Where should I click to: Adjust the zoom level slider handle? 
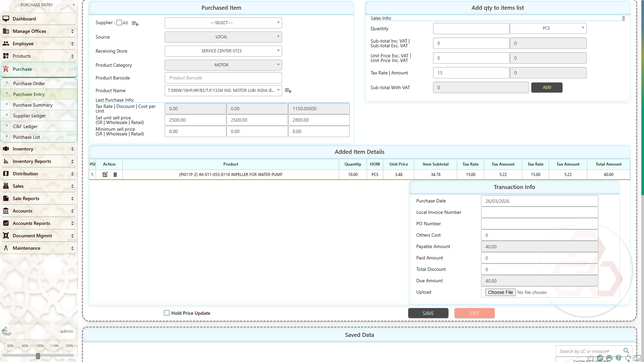pyautogui.click(x=38, y=356)
